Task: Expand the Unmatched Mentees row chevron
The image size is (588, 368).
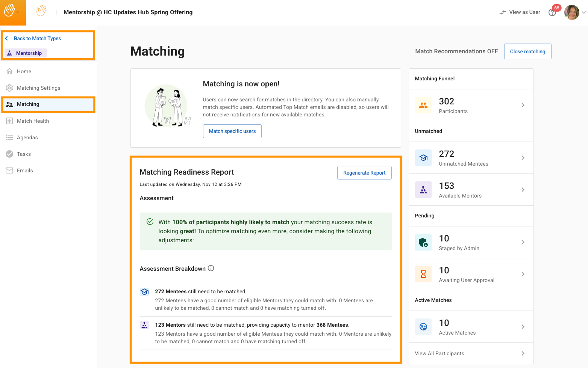Action: [x=523, y=158]
